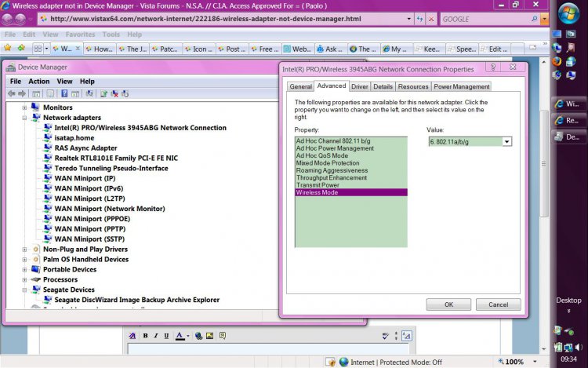Collapse the Seagate Devices node
This screenshot has width=588, height=368.
tap(24, 290)
